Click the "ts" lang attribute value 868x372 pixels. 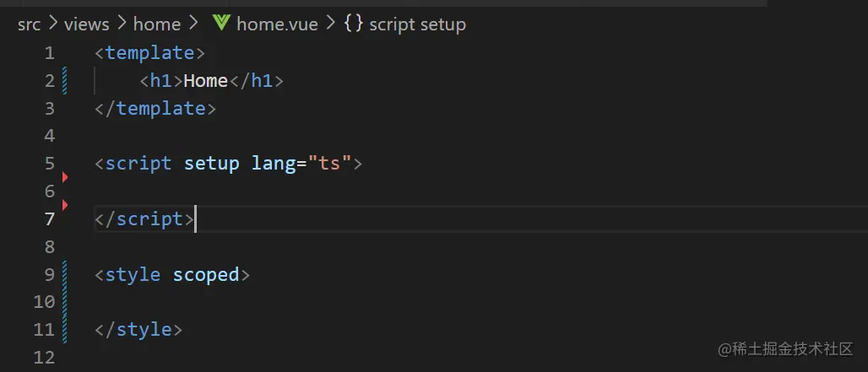[x=329, y=163]
